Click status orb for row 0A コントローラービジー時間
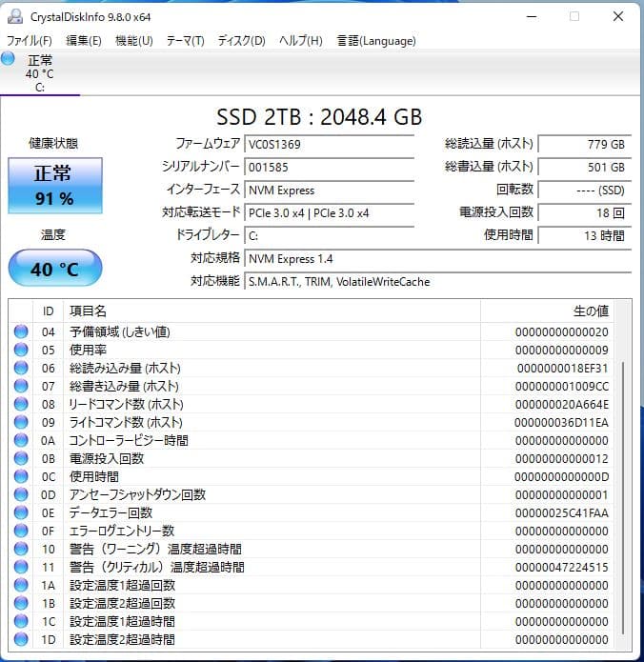The height and width of the screenshot is (662, 644). [x=21, y=440]
